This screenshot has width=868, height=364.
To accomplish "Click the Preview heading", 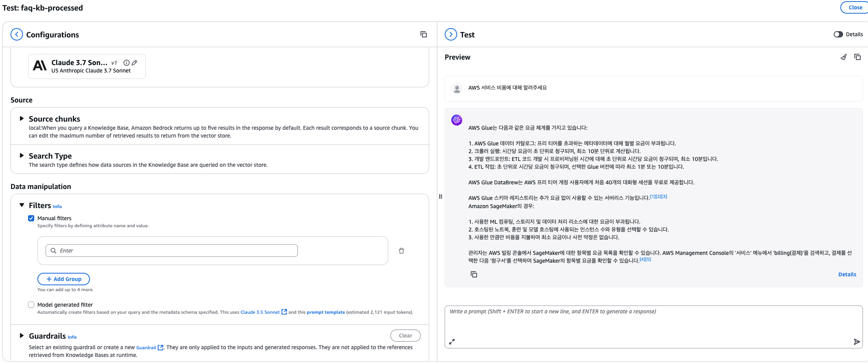I will point(458,57).
